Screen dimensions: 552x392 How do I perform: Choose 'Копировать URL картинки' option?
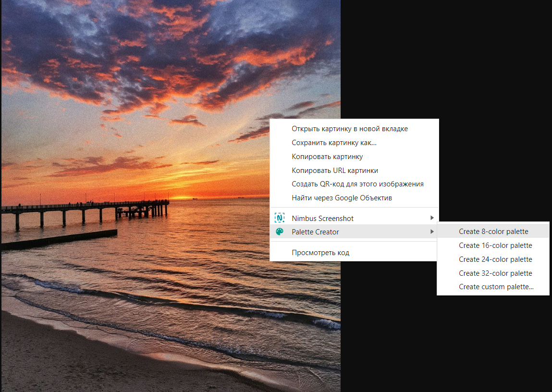point(334,171)
